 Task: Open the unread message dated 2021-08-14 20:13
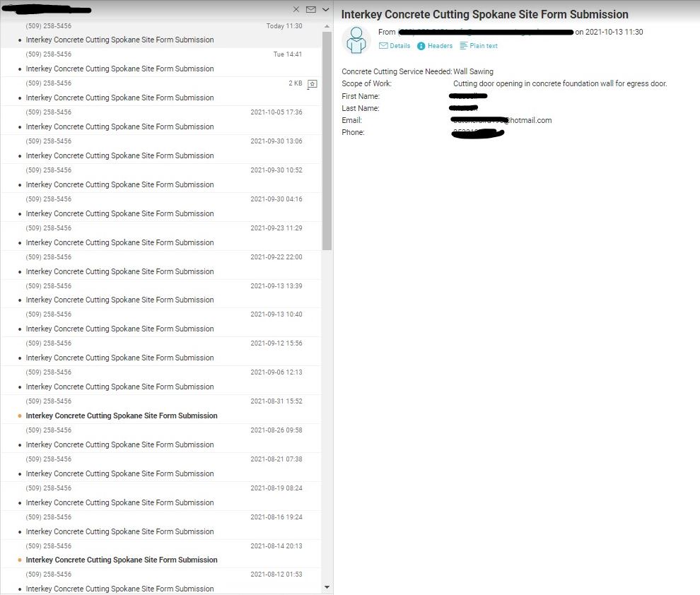point(161,554)
